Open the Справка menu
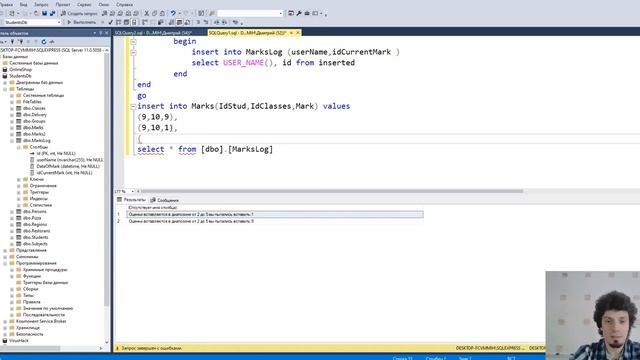 [124, 4]
